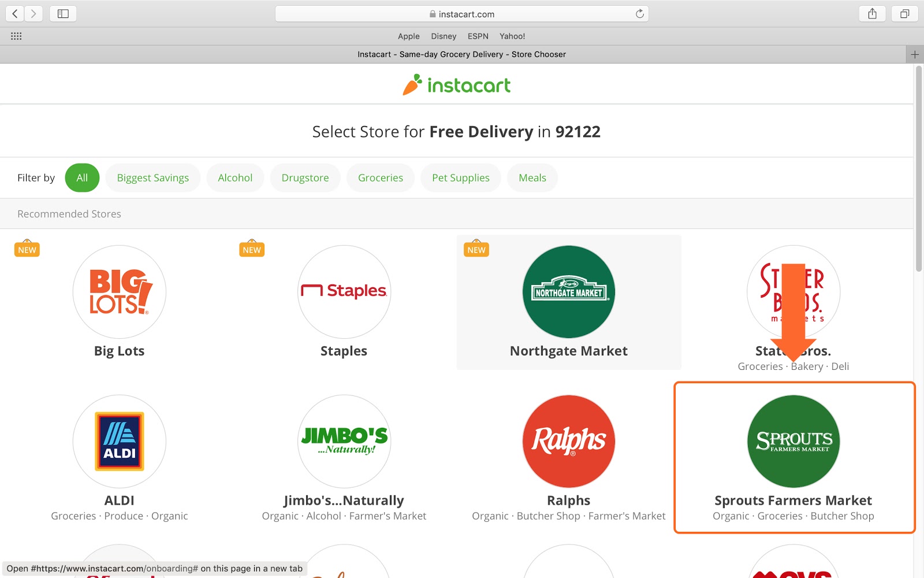
Task: Filter stores by Groceries
Action: [381, 178]
